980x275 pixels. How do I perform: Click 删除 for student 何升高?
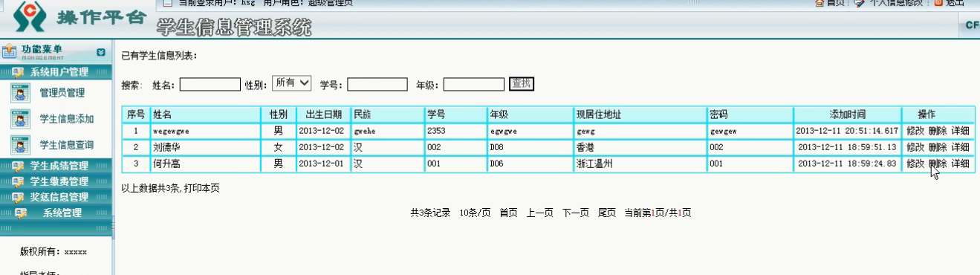click(x=938, y=164)
